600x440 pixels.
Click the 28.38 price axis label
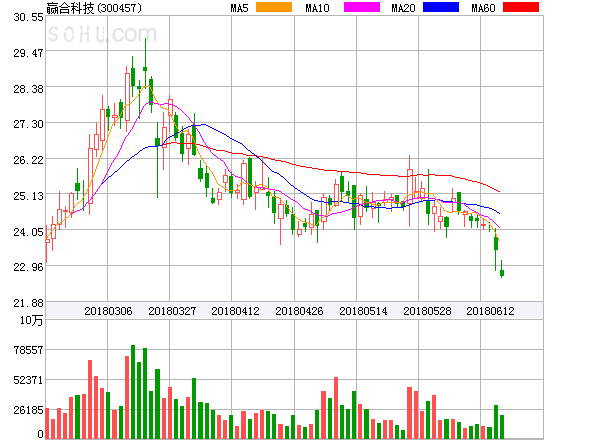pos(28,89)
